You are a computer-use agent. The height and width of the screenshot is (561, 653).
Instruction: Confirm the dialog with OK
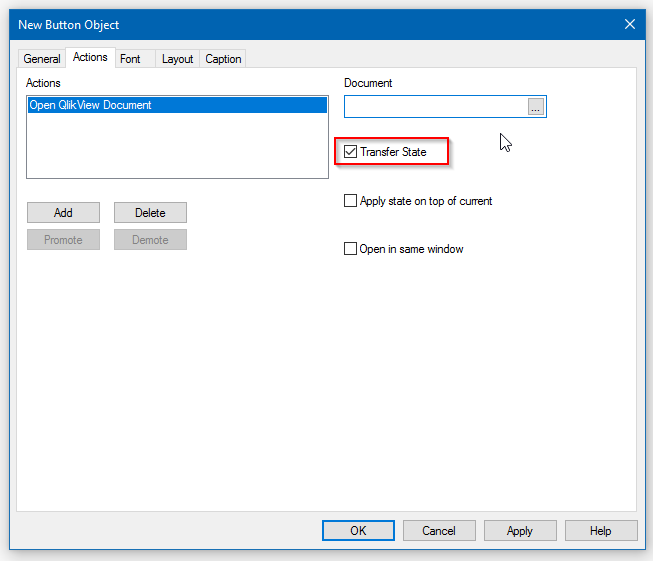coord(358,531)
